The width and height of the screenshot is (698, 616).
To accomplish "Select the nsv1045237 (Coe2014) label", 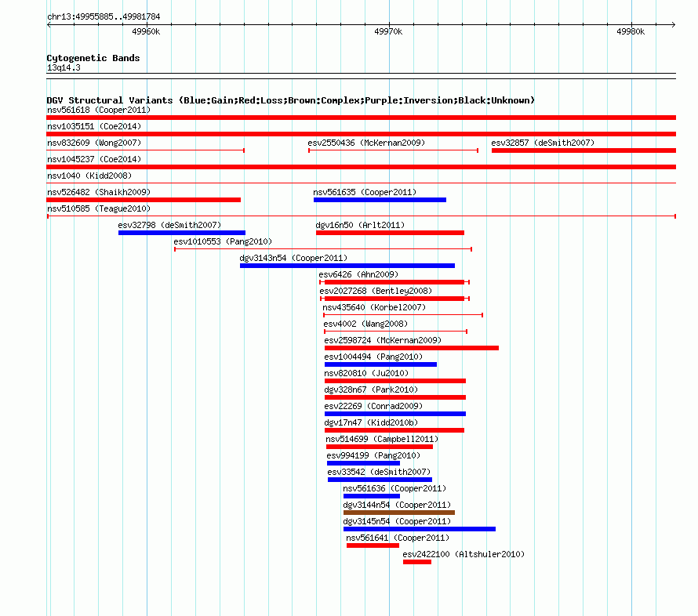I will [x=94, y=159].
